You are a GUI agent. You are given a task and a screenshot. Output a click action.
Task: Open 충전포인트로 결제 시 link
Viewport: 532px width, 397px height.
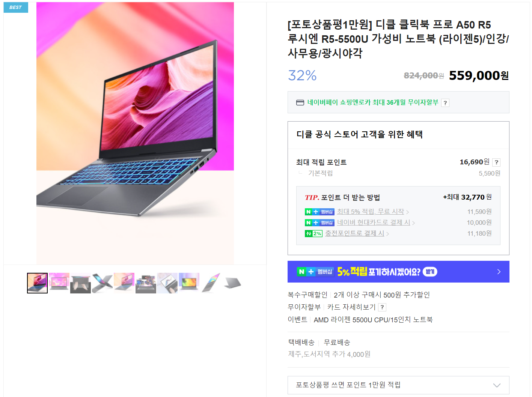(354, 233)
